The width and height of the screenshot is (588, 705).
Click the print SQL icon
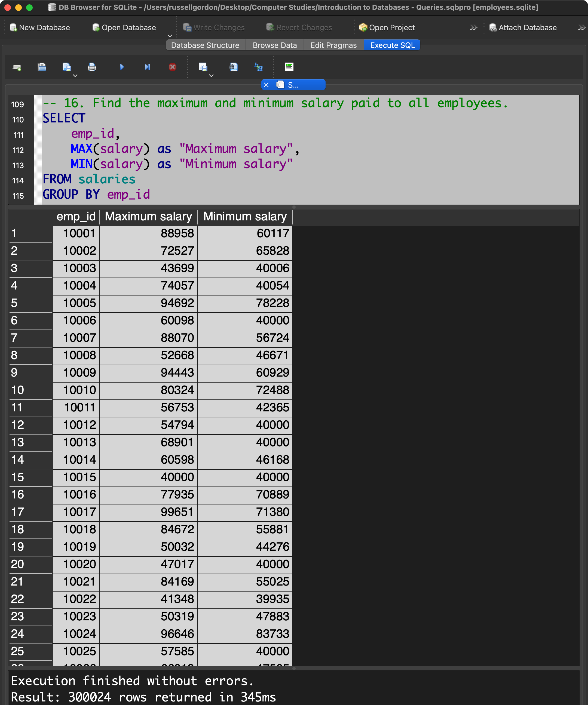coord(92,67)
